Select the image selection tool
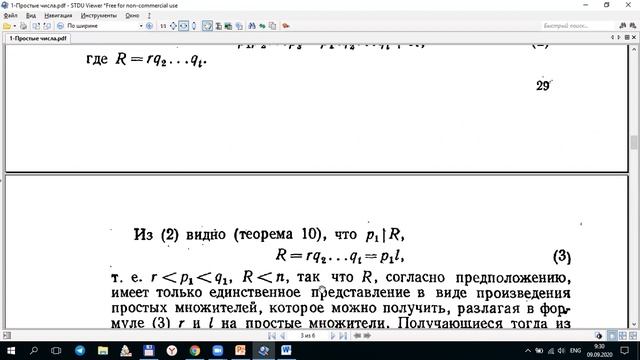640x360 pixels. pos(229,26)
